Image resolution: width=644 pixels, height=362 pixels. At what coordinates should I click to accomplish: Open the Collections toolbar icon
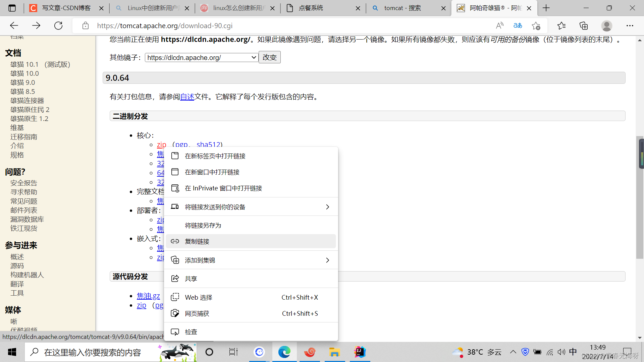click(x=584, y=25)
